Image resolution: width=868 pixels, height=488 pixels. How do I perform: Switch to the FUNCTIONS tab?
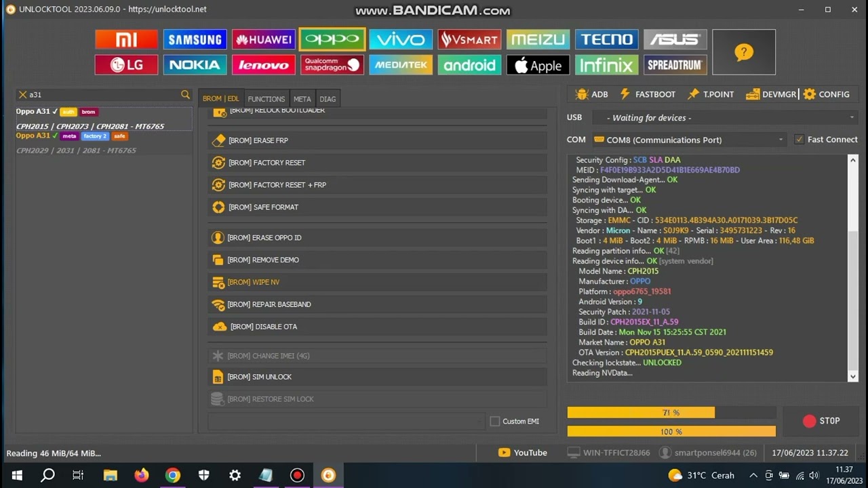click(267, 99)
